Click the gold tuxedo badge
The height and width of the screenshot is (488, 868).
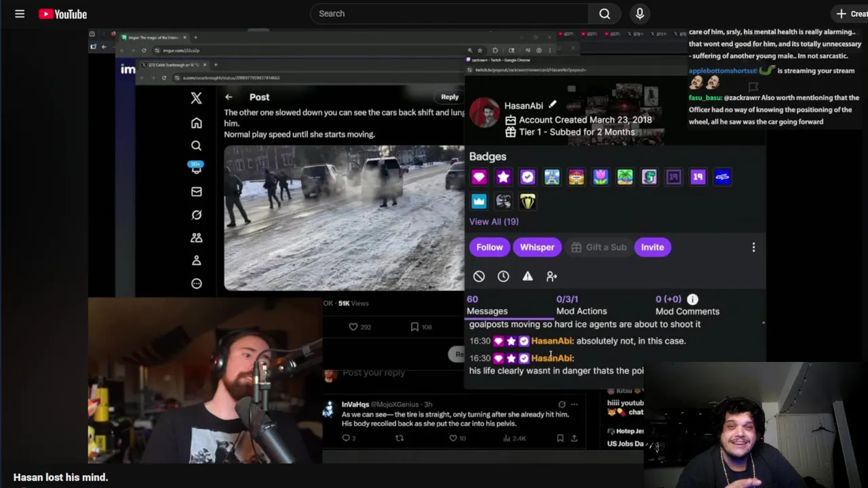pos(528,201)
